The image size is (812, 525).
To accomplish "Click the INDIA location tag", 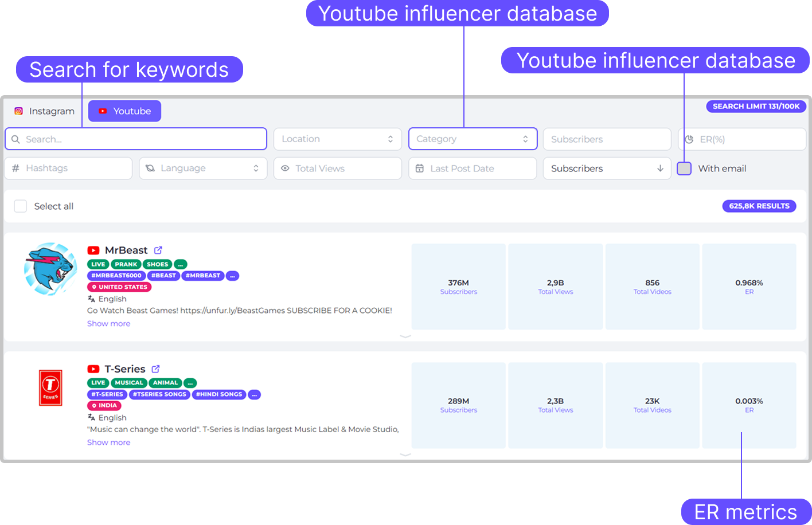I will [104, 406].
